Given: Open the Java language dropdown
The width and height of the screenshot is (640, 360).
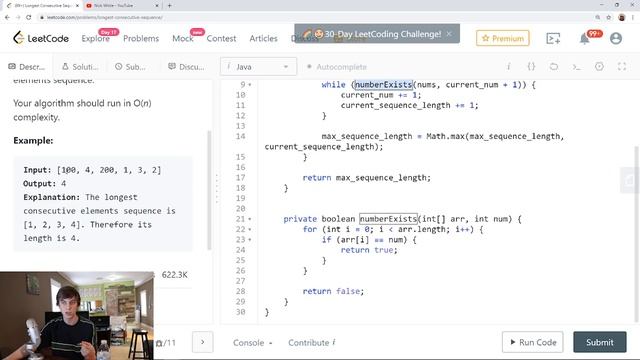Looking at the screenshot, I should [x=258, y=67].
